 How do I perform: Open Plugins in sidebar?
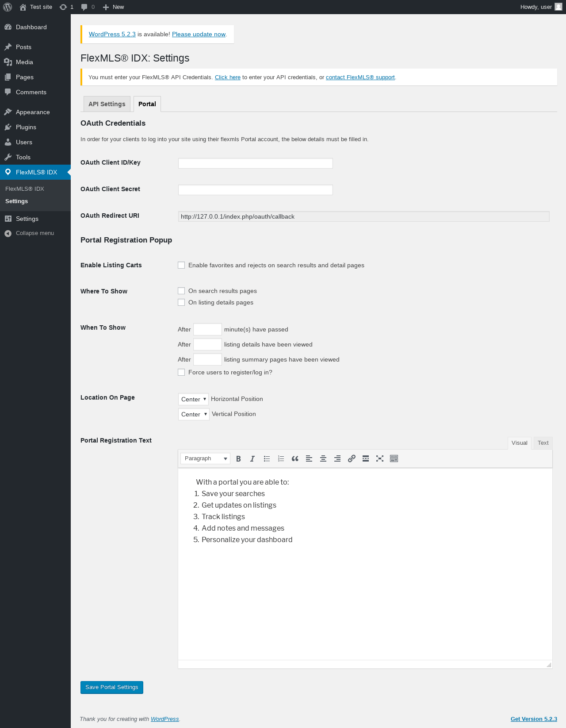coord(35,127)
